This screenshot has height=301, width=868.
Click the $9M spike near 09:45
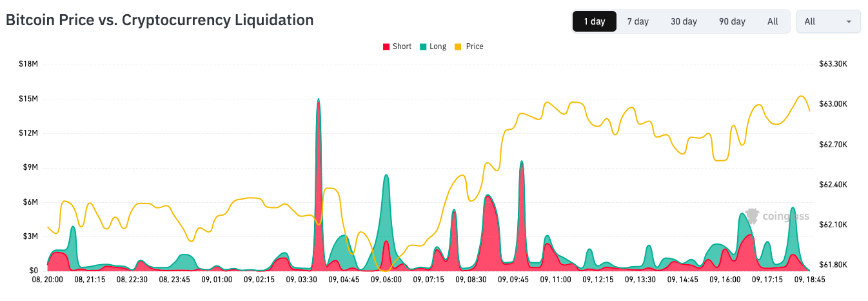coord(521,215)
